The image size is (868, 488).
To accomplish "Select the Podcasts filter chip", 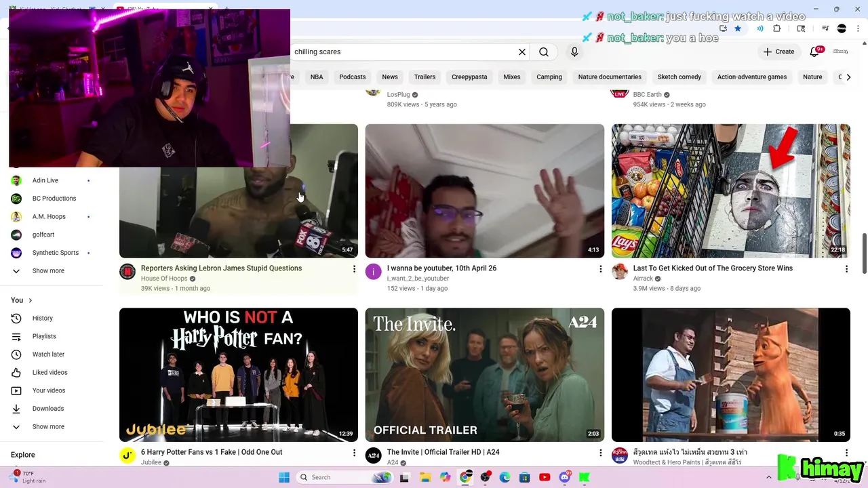I will [x=353, y=77].
